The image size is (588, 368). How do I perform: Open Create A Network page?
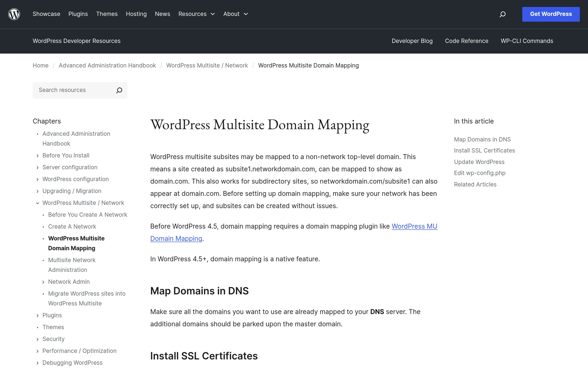(x=72, y=227)
